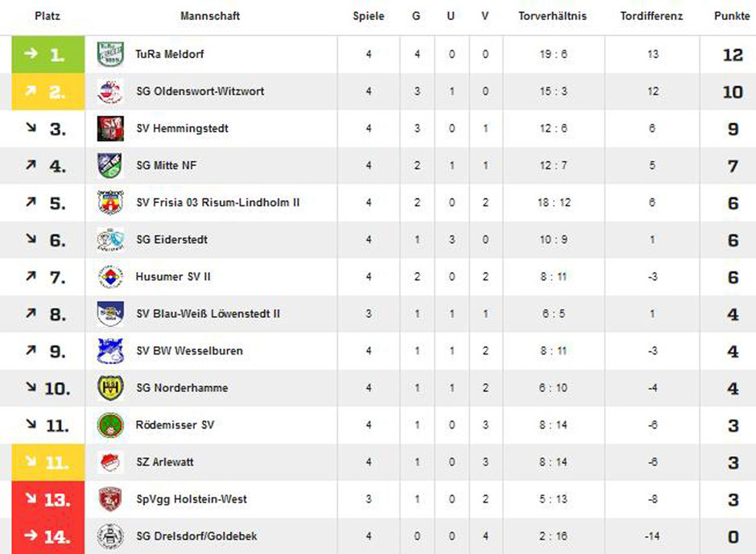
Task: Select the SG Norderhamme yellow badge
Action: click(x=110, y=387)
